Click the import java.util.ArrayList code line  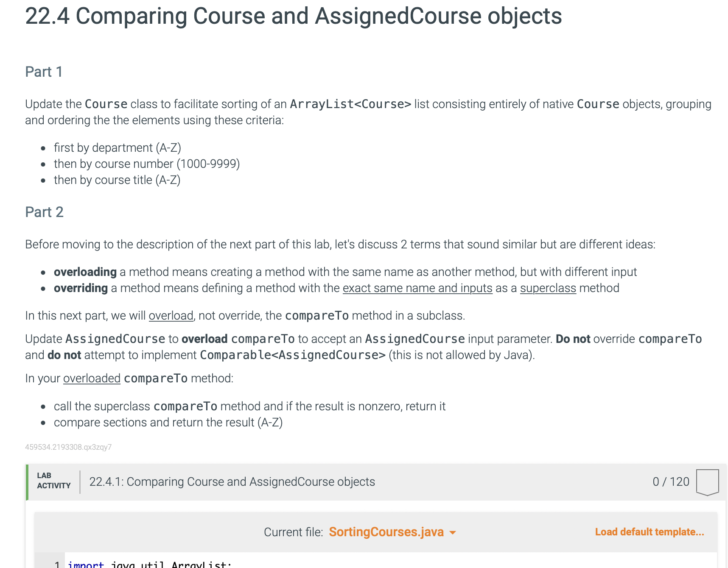coord(148,564)
